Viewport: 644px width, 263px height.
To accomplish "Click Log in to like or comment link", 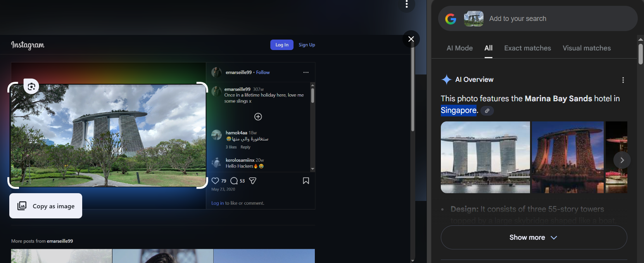I will coord(218,203).
